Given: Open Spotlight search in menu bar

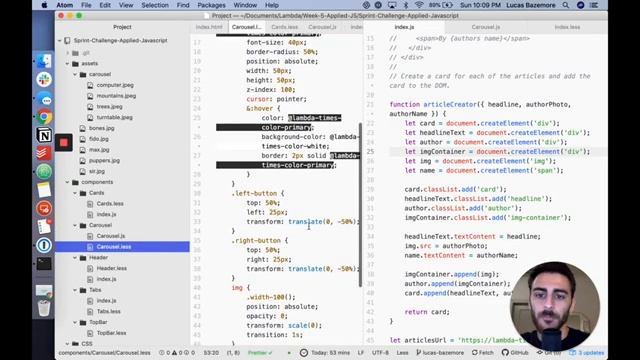Looking at the screenshot, I should (x=565, y=5).
